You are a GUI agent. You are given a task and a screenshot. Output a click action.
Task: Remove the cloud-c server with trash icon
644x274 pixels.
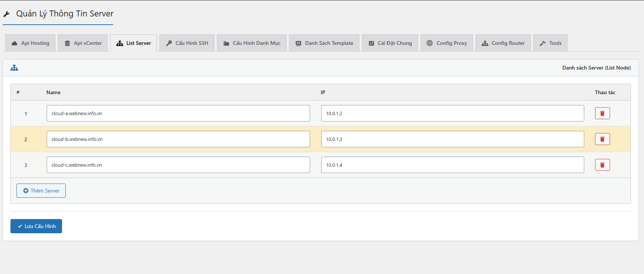pyautogui.click(x=602, y=165)
